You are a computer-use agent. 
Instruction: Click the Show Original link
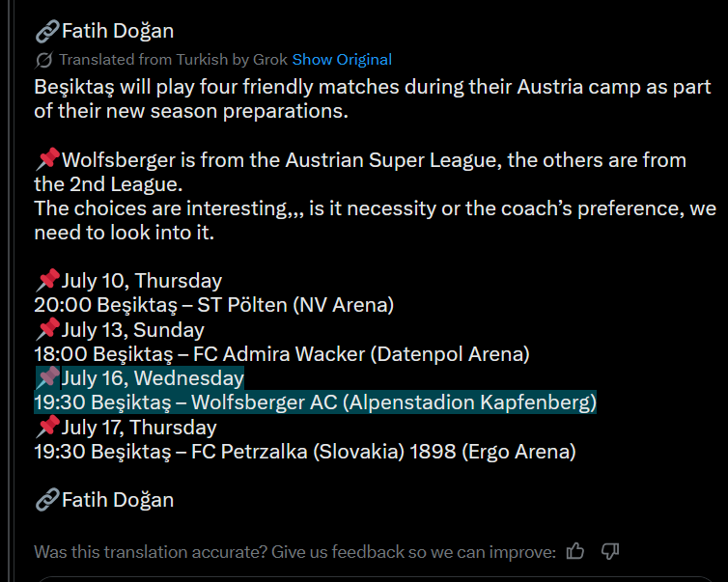(x=342, y=60)
